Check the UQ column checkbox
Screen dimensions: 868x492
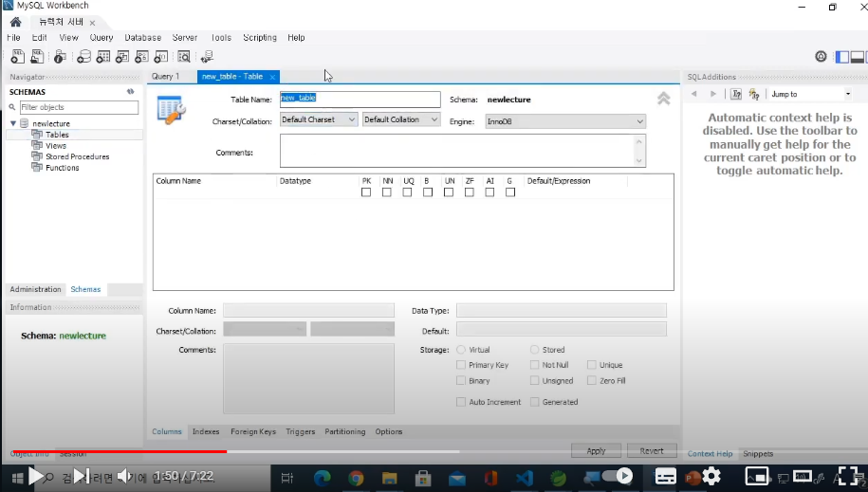click(407, 192)
